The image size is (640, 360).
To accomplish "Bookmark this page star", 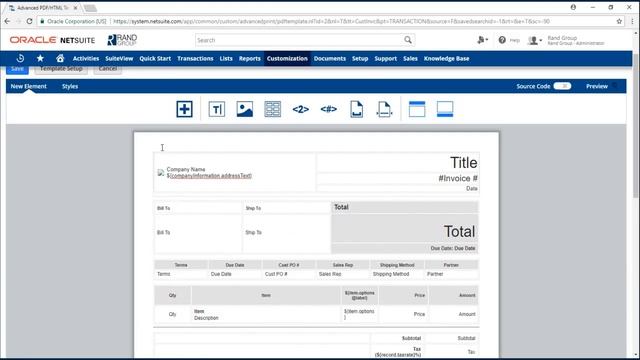I will (619, 21).
